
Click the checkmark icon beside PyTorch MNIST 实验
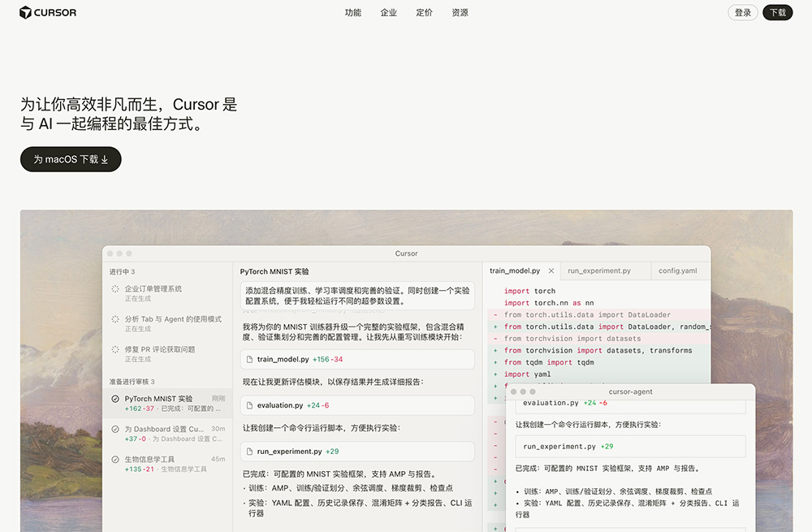point(114,398)
